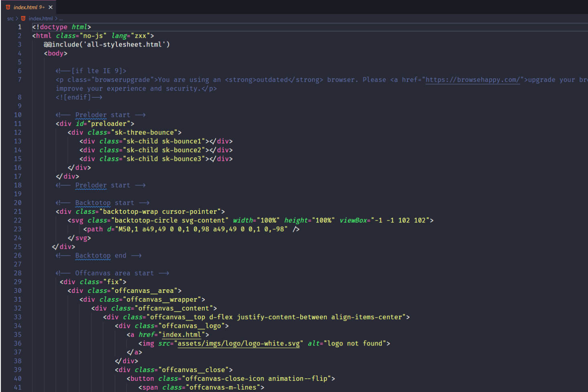This screenshot has width=588, height=392.
Task: Follow the logo-white.svg asset path link
Action: [238, 343]
